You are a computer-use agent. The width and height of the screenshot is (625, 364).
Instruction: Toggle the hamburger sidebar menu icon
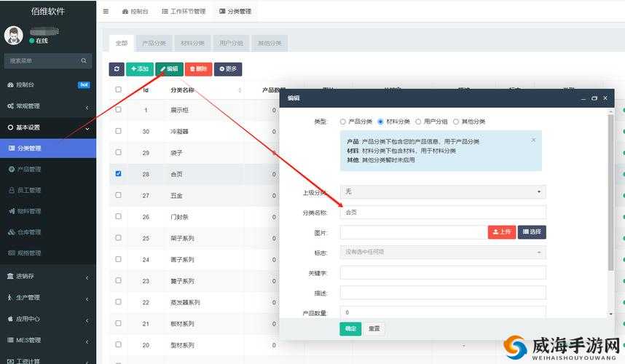pos(106,12)
